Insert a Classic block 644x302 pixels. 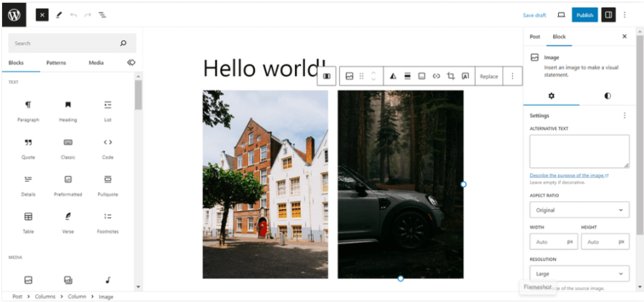(x=68, y=149)
